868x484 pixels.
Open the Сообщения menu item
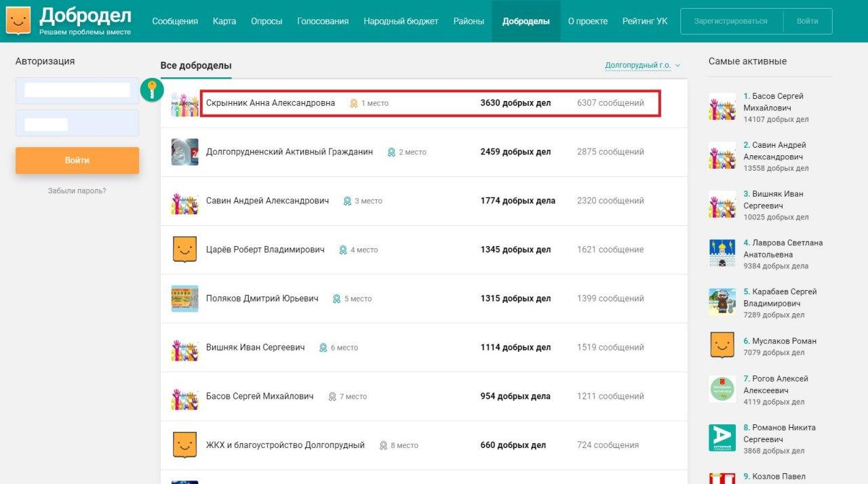[175, 21]
